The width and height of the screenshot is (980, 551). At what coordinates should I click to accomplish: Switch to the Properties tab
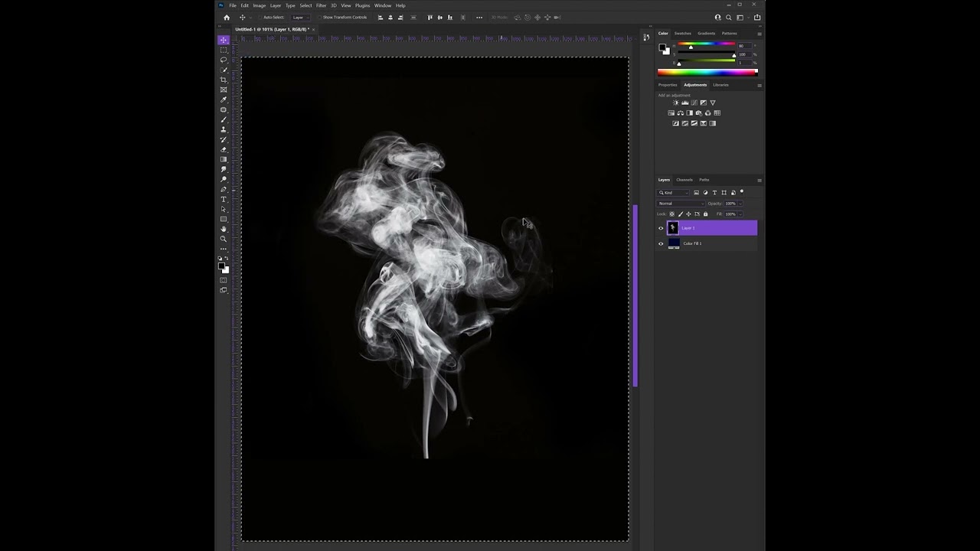click(668, 85)
